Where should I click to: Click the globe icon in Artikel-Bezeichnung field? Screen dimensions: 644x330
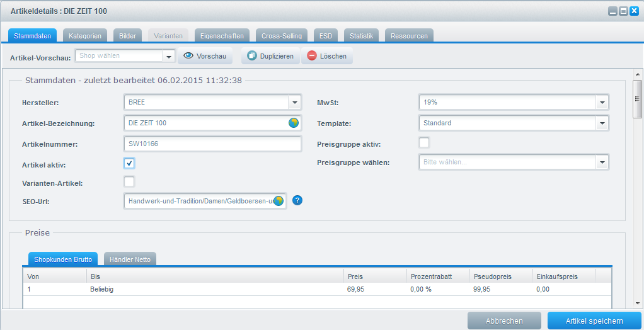click(x=294, y=123)
